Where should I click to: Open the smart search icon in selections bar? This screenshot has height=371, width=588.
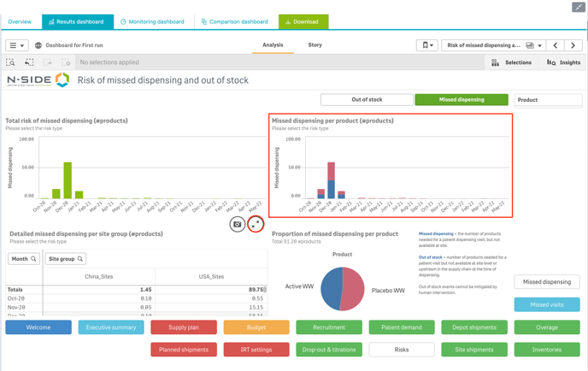pyautogui.click(x=11, y=62)
